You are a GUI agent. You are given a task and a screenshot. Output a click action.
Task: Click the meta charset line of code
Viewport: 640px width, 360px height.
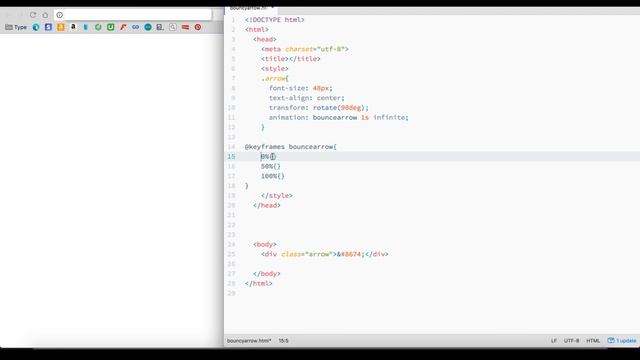click(305, 49)
